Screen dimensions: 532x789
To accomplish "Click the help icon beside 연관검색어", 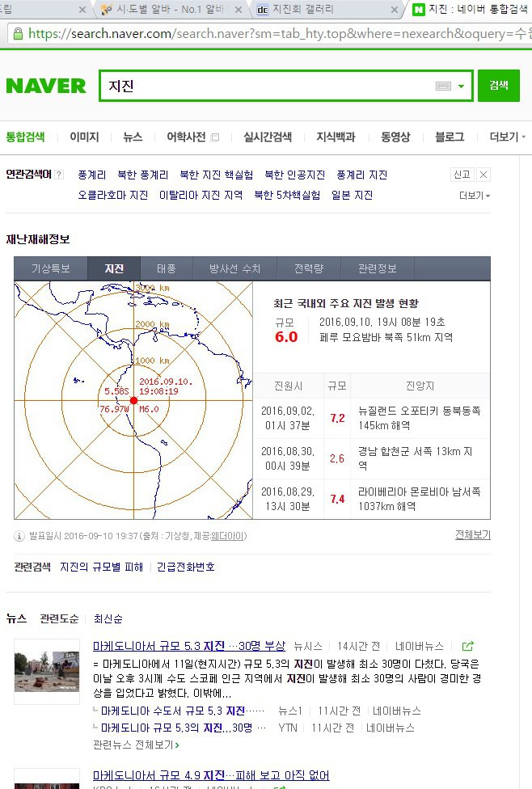I will click(x=59, y=175).
